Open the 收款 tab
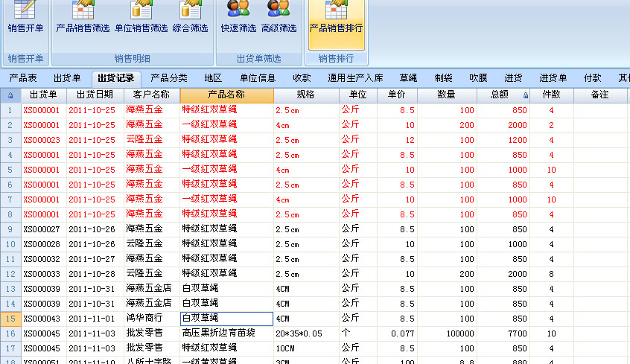630x364 pixels. tap(302, 78)
